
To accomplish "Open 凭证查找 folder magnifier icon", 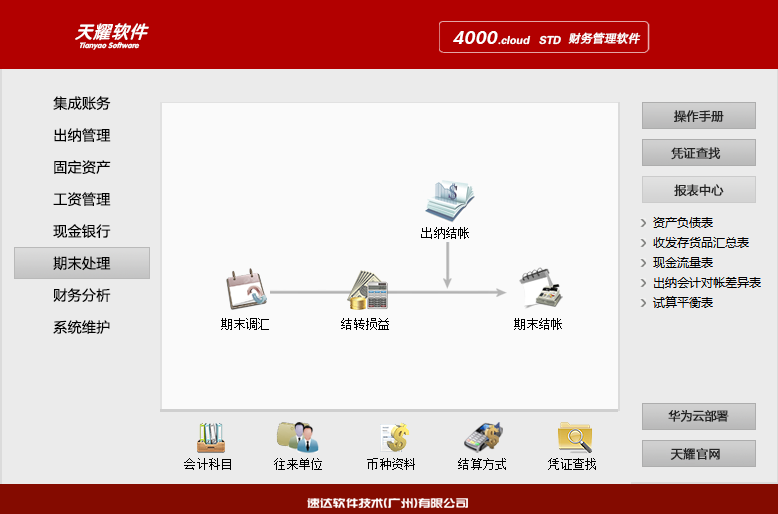I will (x=575, y=437).
